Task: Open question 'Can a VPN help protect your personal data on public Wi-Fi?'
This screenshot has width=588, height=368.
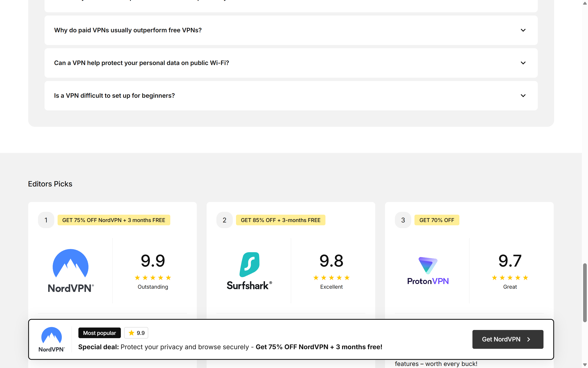Action: tap(291, 63)
